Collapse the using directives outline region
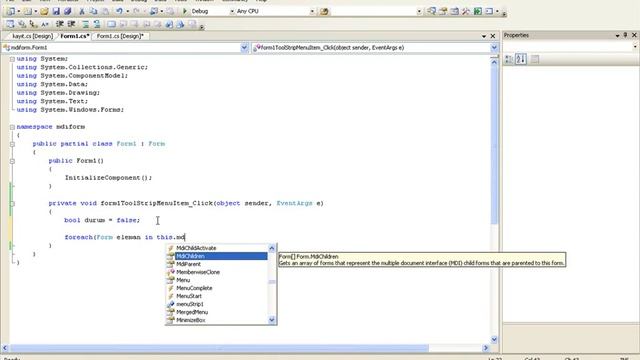The height and width of the screenshot is (360, 640). click(12, 59)
